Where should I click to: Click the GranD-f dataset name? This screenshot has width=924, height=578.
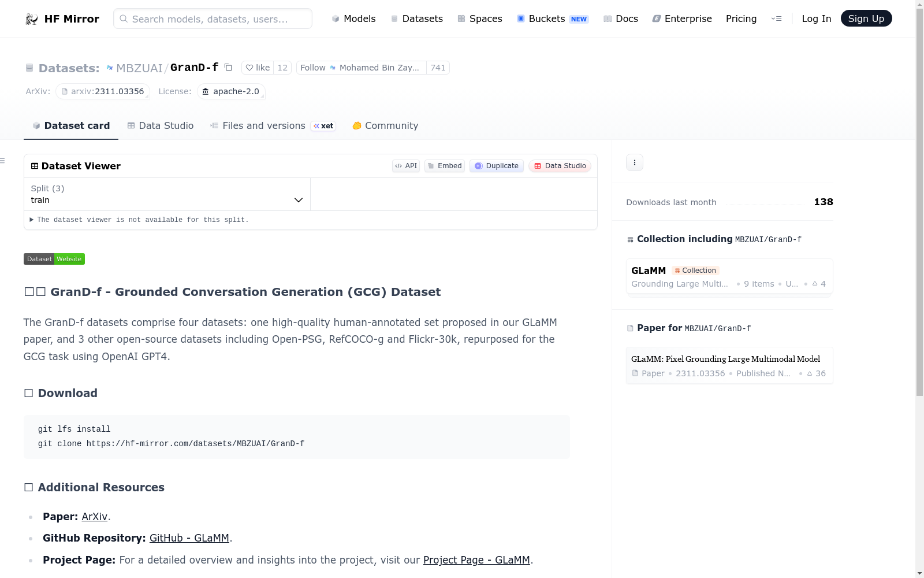[x=195, y=68]
